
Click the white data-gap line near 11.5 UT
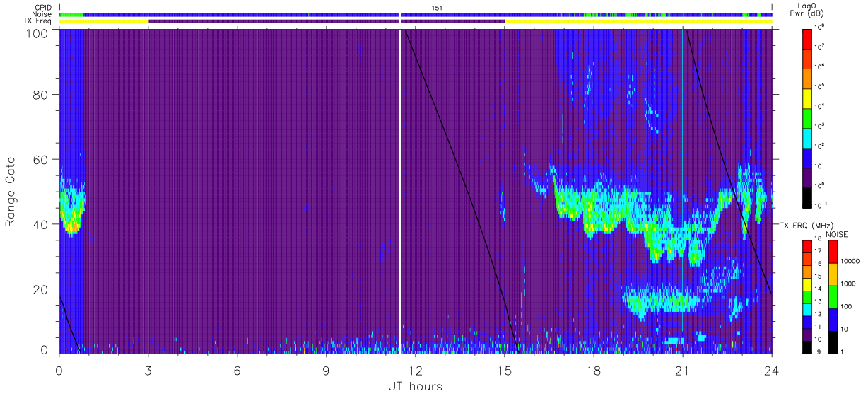pos(401,191)
